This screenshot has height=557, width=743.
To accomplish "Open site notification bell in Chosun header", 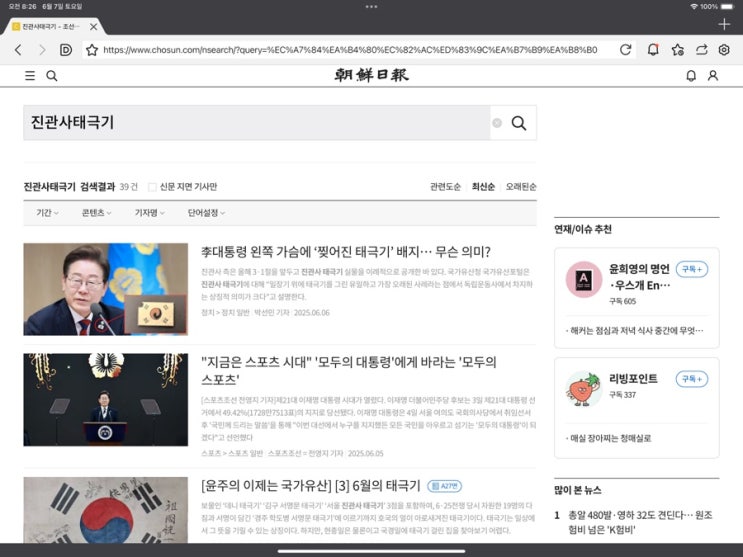I will [691, 76].
